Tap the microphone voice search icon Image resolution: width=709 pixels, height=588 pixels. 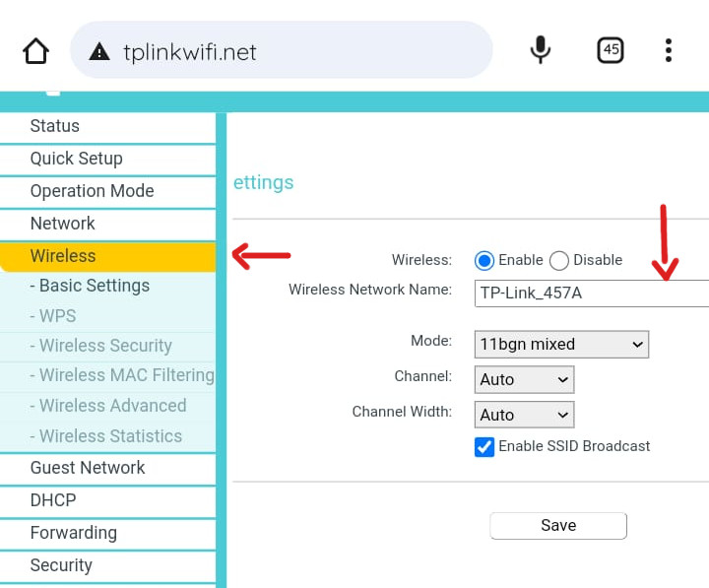tap(540, 50)
